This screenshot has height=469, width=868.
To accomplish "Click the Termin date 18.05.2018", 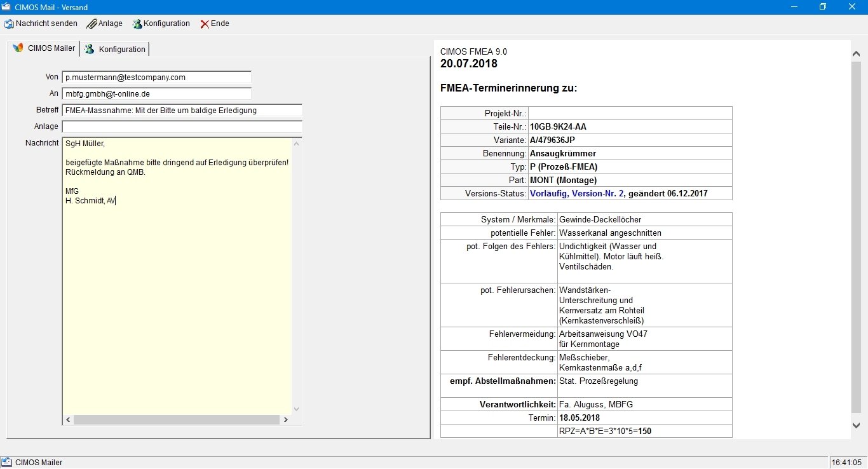I will click(x=580, y=418).
